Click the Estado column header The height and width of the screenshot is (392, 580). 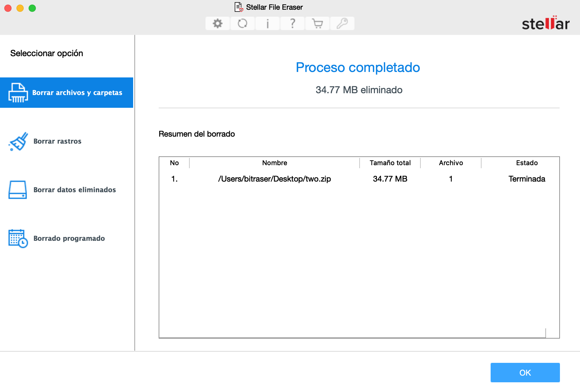point(527,163)
